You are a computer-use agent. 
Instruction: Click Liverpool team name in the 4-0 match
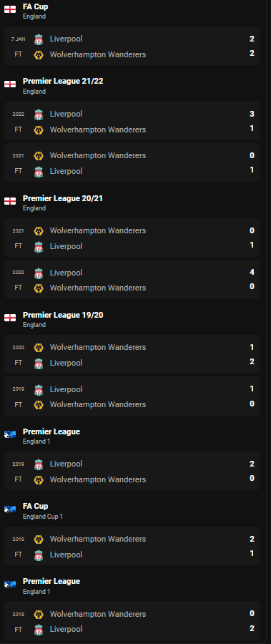coord(66,273)
